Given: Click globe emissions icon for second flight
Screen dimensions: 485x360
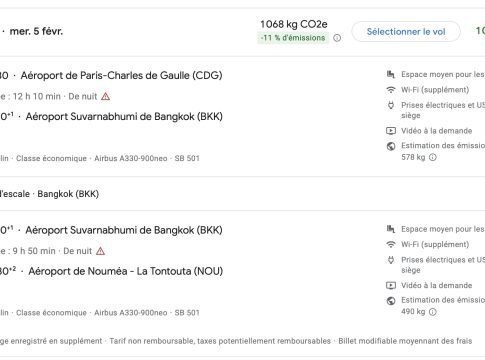Looking at the screenshot, I should (x=391, y=301).
